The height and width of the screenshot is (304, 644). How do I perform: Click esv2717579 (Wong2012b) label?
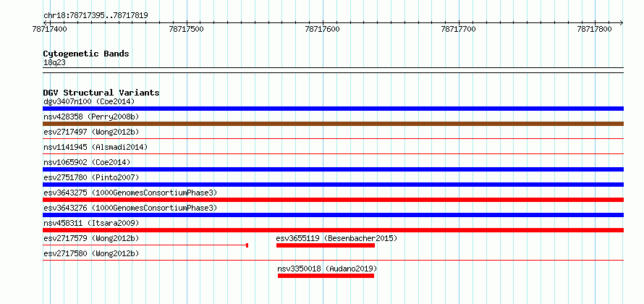(x=91, y=238)
